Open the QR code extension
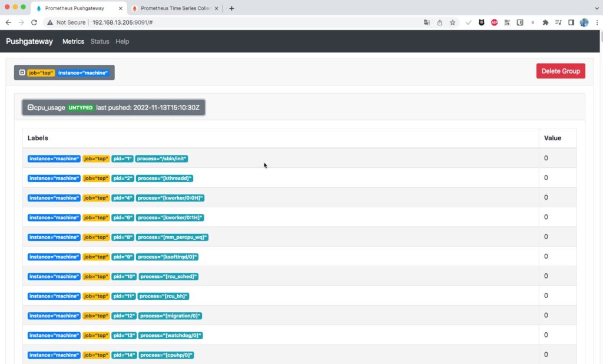The image size is (603, 364). pos(507,22)
